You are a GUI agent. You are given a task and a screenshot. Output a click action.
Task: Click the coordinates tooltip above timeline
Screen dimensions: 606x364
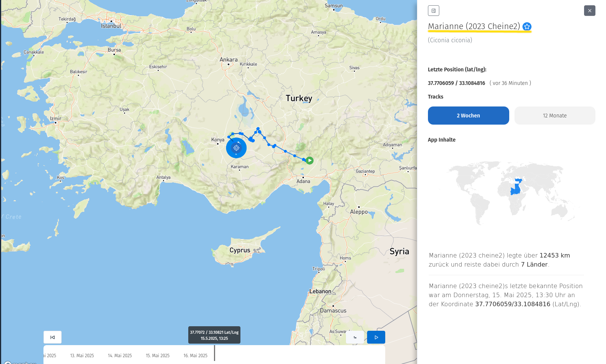coord(214,335)
